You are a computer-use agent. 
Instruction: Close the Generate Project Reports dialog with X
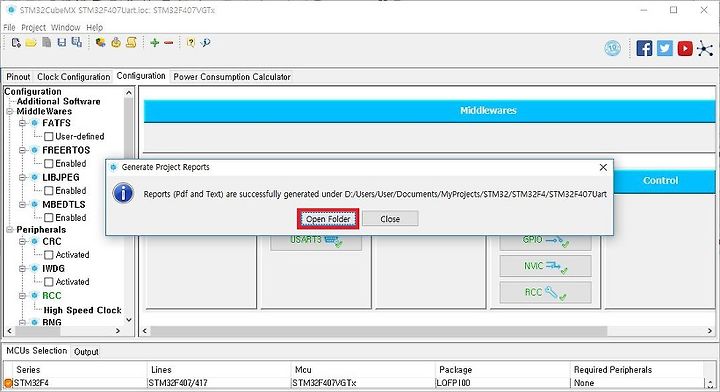coord(603,168)
